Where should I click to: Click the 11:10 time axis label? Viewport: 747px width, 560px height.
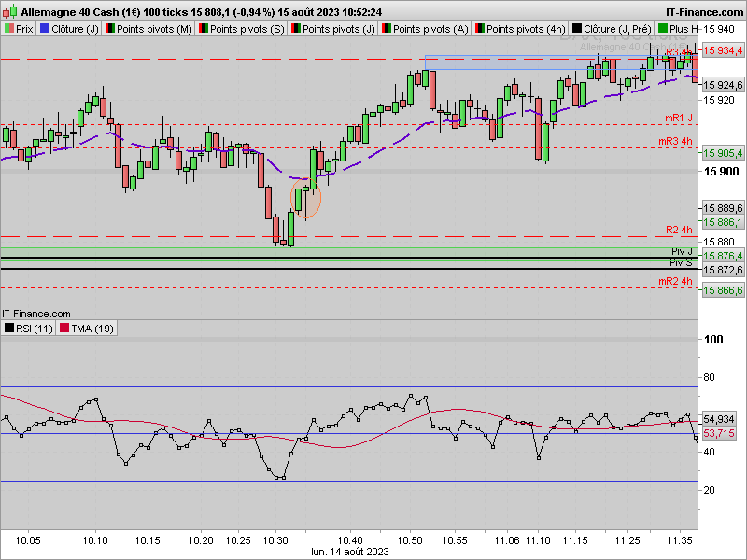pyautogui.click(x=538, y=540)
